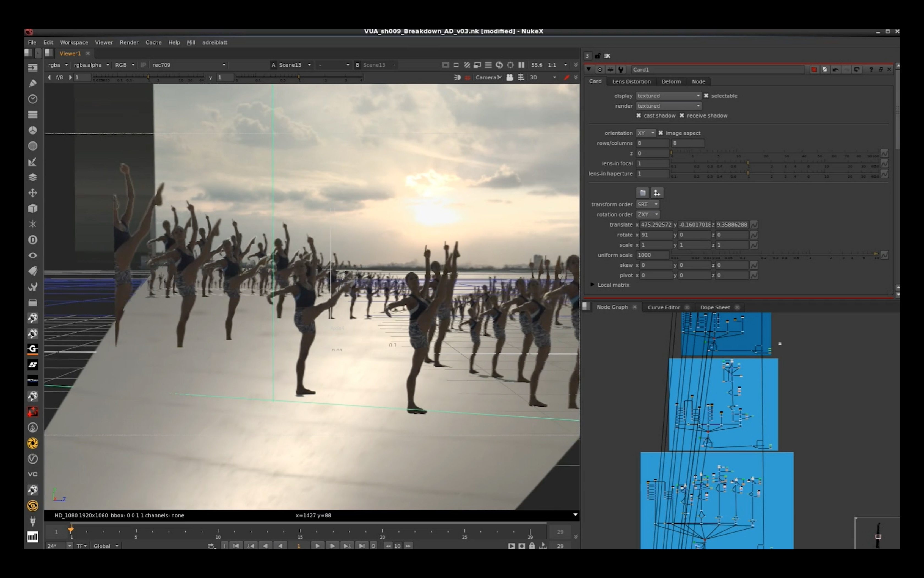
Task: Open the rec709 colorspace dropdown
Action: click(x=189, y=65)
